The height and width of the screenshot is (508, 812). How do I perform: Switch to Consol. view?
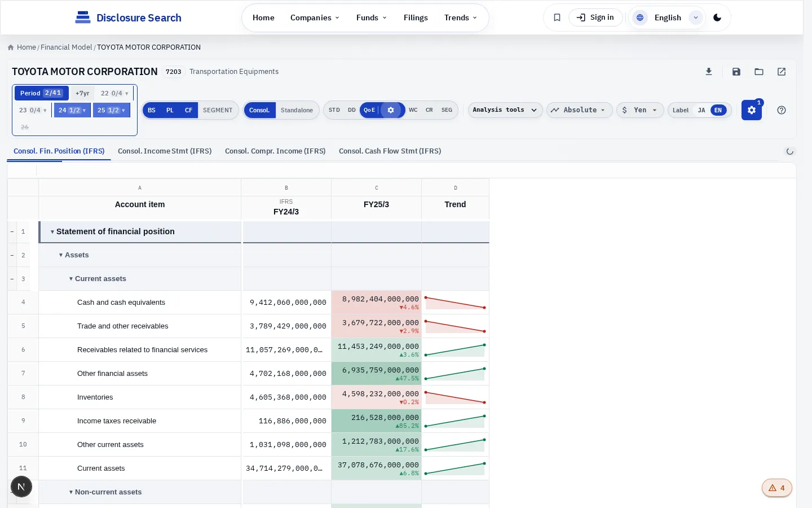(259, 110)
